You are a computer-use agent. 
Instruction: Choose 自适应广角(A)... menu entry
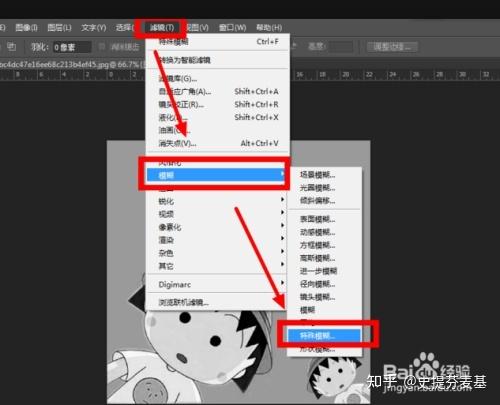[218, 91]
